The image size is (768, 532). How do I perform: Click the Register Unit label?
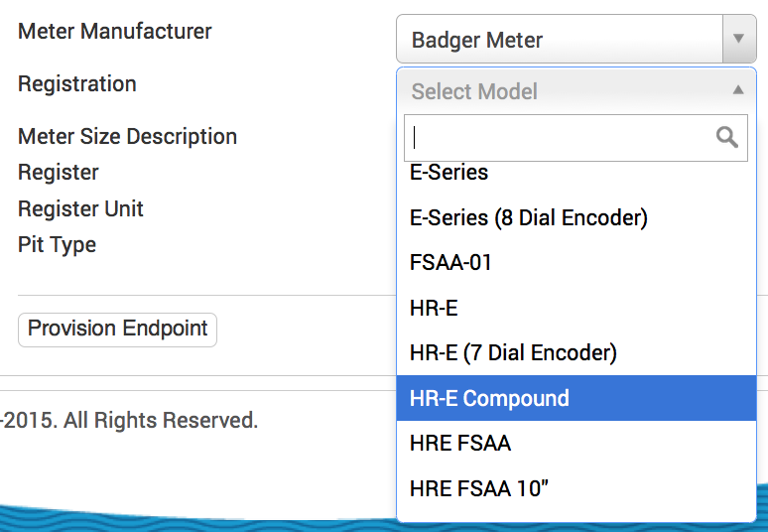(80, 209)
